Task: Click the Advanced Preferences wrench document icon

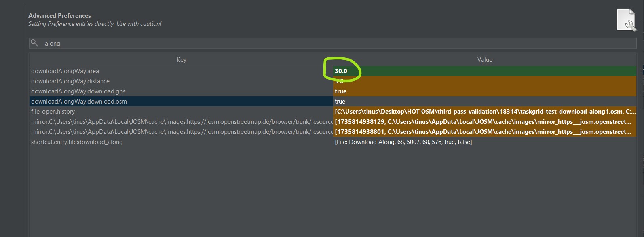Action: coord(626,20)
